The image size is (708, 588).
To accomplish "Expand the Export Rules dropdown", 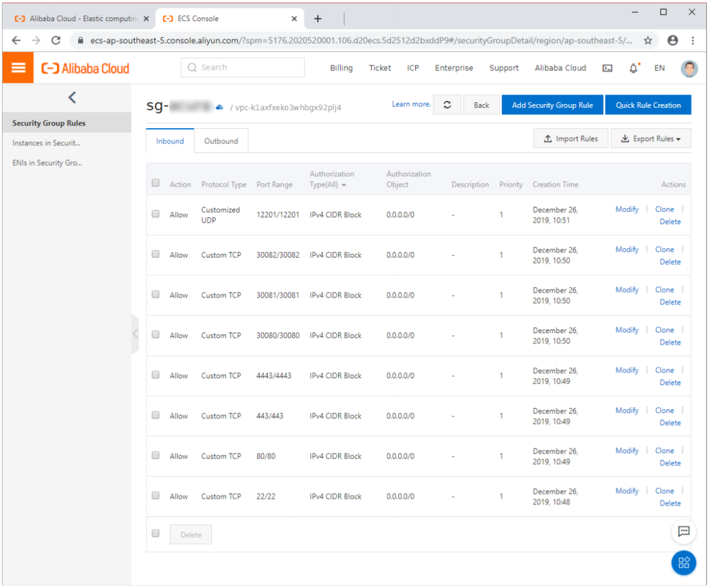I will pyautogui.click(x=650, y=139).
